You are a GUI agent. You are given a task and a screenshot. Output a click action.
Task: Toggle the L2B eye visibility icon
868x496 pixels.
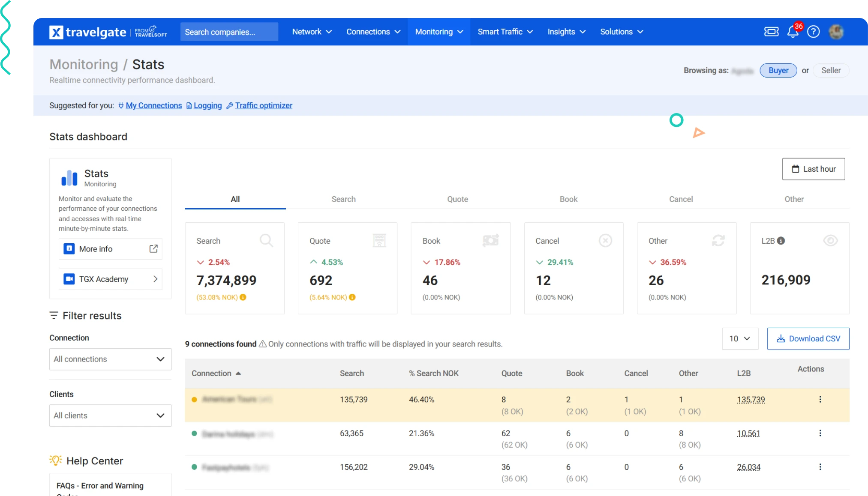[x=830, y=241]
